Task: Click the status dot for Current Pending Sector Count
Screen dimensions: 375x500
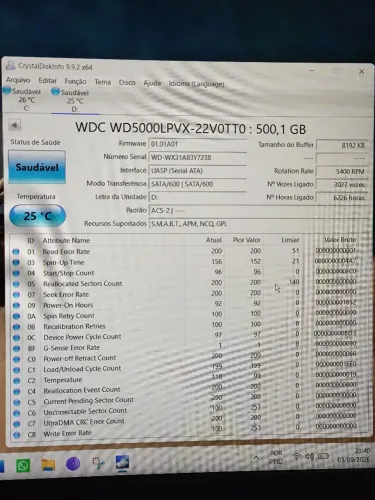Action: tap(17, 402)
